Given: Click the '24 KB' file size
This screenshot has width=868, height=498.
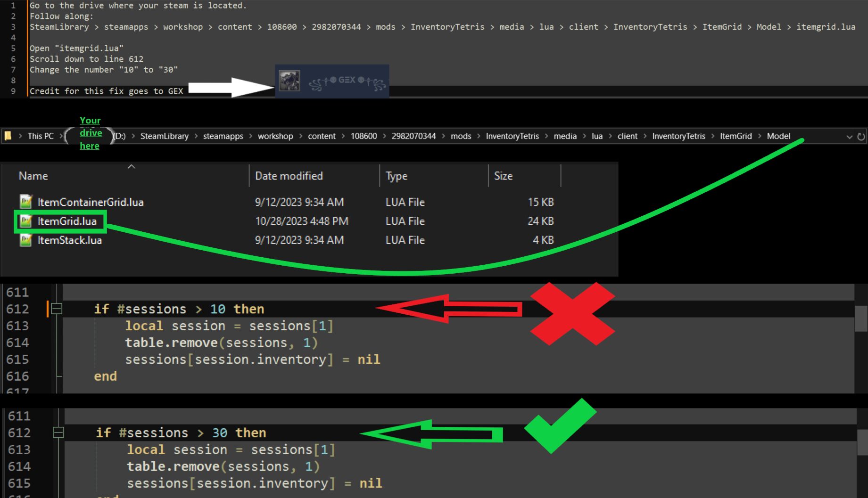Looking at the screenshot, I should pos(541,221).
